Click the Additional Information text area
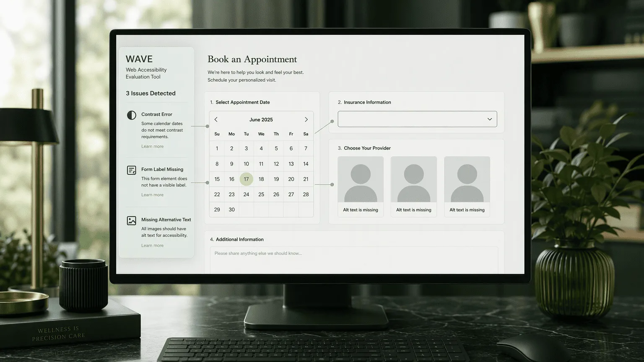This screenshot has height=362, width=644. tap(354, 260)
